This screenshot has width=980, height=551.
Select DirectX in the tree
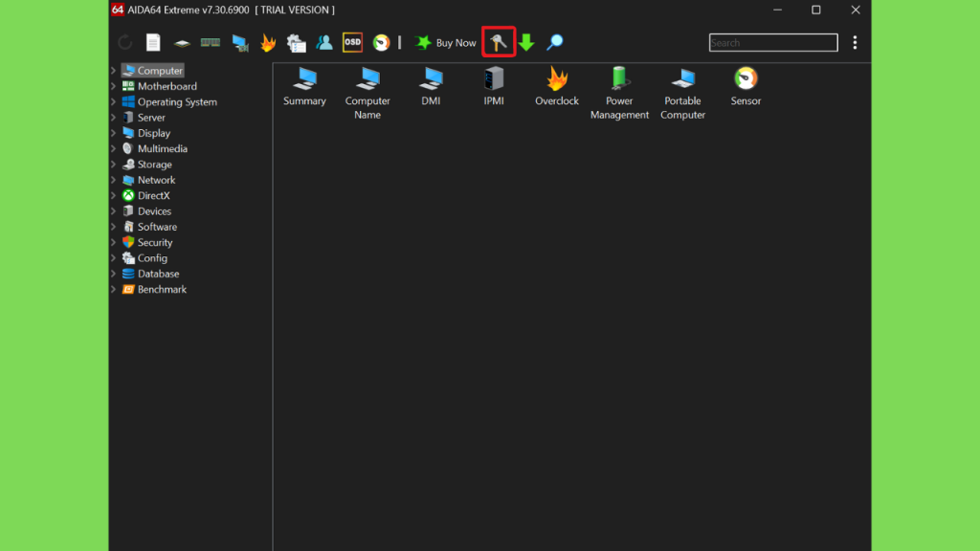(x=145, y=195)
